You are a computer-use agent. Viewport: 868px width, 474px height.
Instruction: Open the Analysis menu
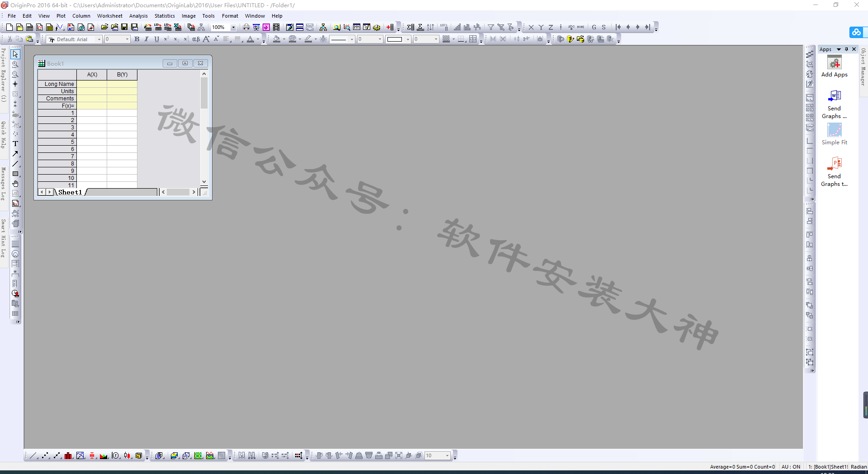138,16
